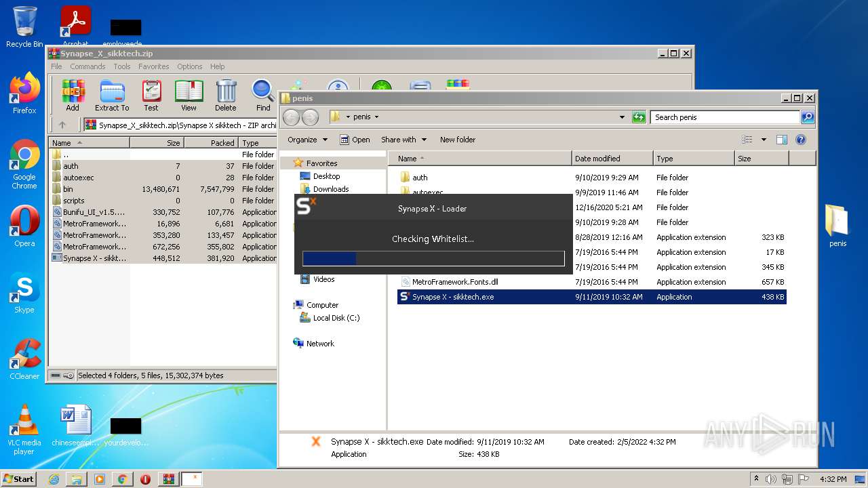Click WinRAR Extract To icon

[x=112, y=94]
